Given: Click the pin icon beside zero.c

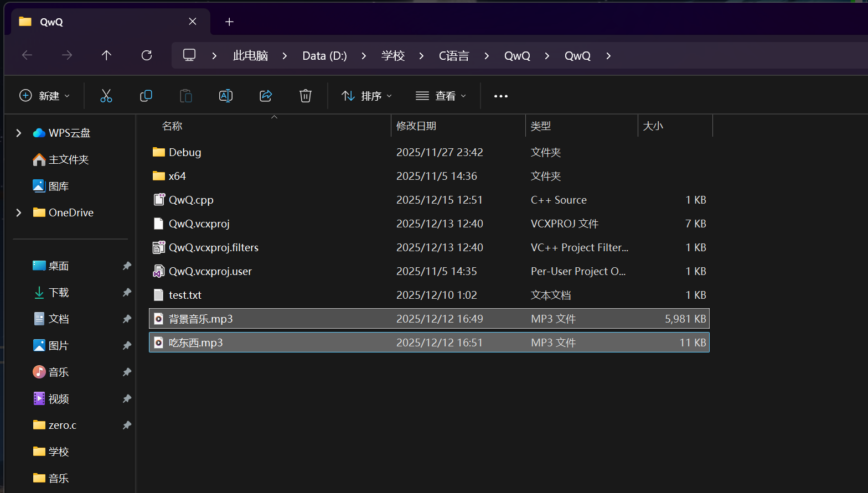Looking at the screenshot, I should (127, 425).
